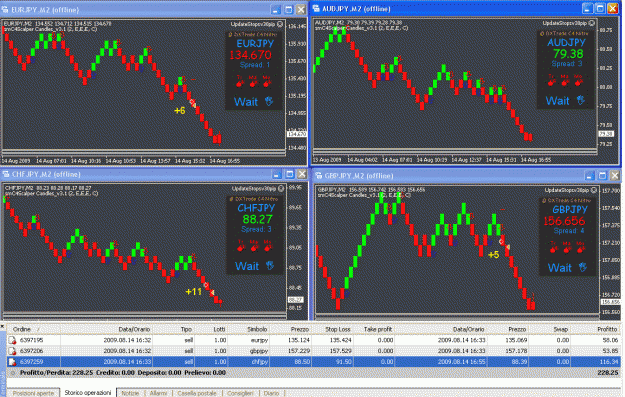
Task: Select the Storico operazioni tab
Action: (88, 393)
